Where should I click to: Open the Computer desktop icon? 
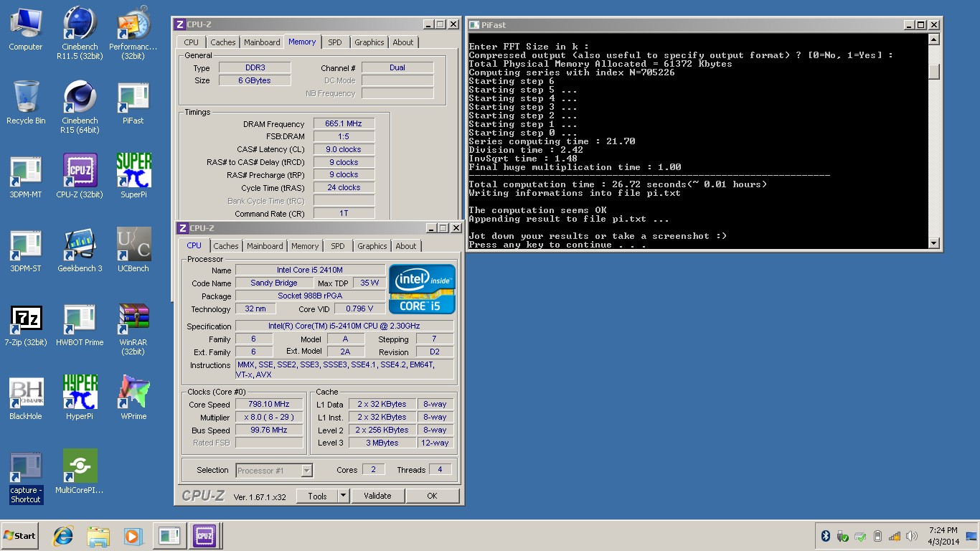[26, 29]
